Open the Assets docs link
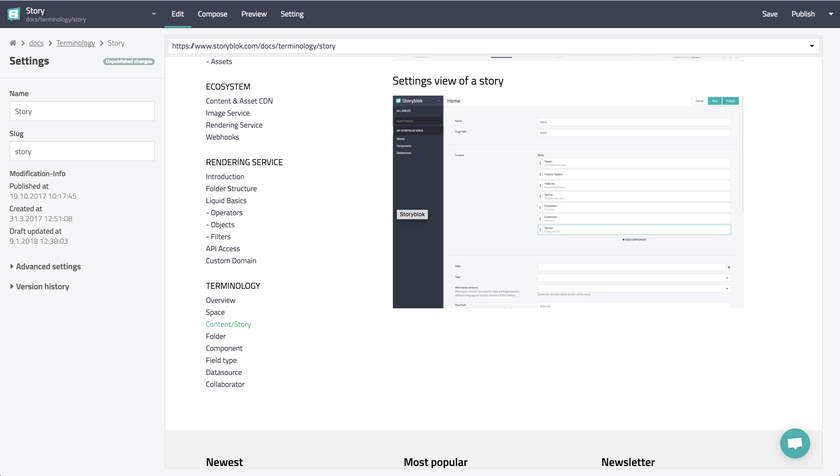The width and height of the screenshot is (840, 476). point(219,62)
